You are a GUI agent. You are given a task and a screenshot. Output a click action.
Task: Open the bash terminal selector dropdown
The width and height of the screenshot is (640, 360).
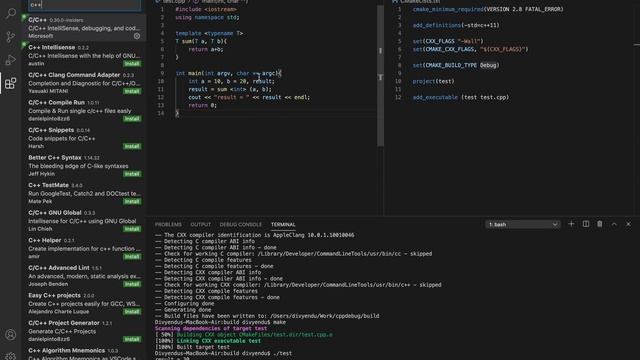[522, 224]
